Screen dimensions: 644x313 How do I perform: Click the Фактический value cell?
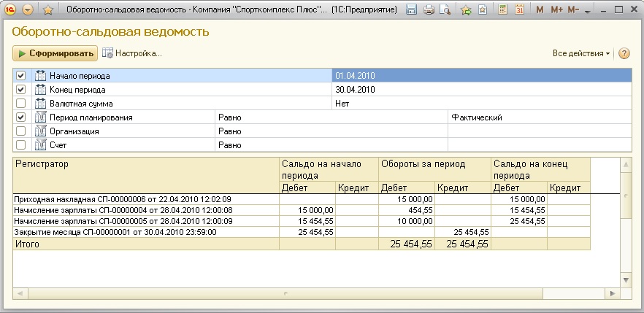[x=540, y=117]
